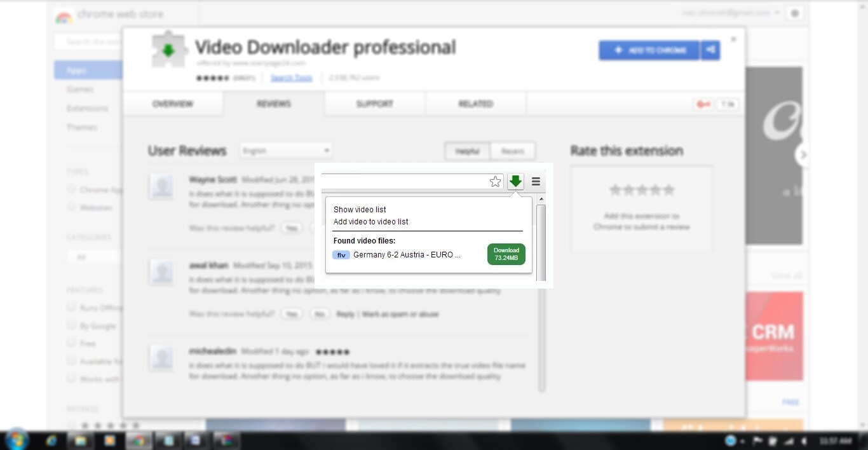Click the Google+ button

point(703,104)
